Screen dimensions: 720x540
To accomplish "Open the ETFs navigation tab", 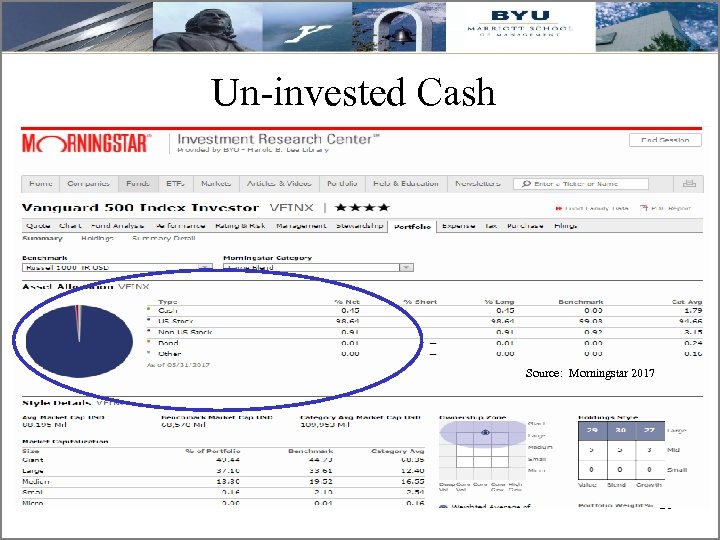I will point(175,184).
